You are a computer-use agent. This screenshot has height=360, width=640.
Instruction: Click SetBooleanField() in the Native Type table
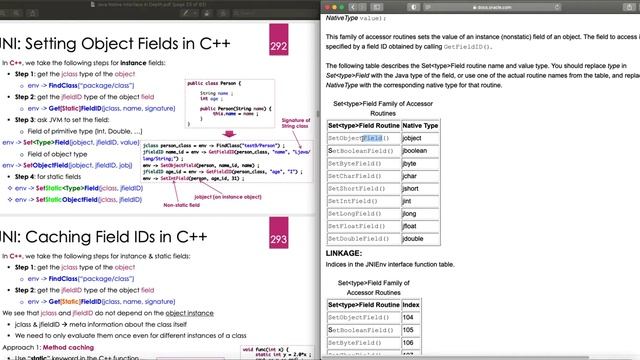[x=360, y=151]
